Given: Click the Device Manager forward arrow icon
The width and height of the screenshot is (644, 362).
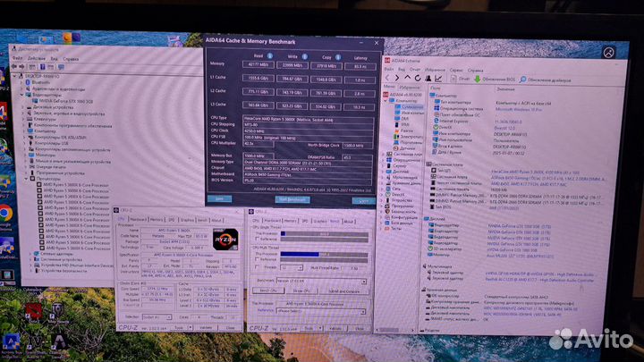Looking at the screenshot, I should 21,66.
